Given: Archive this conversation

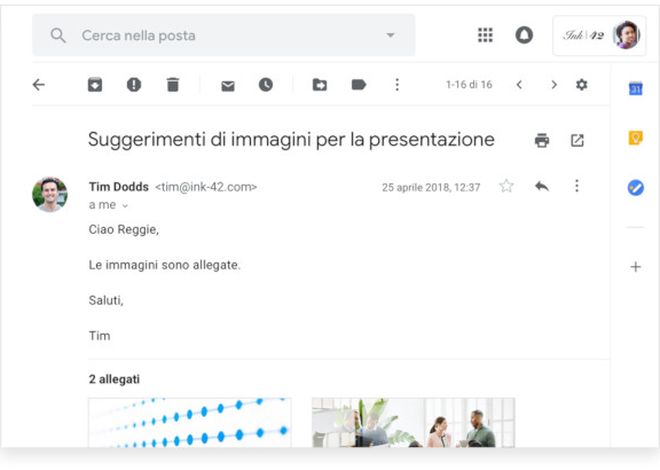Looking at the screenshot, I should pos(95,85).
